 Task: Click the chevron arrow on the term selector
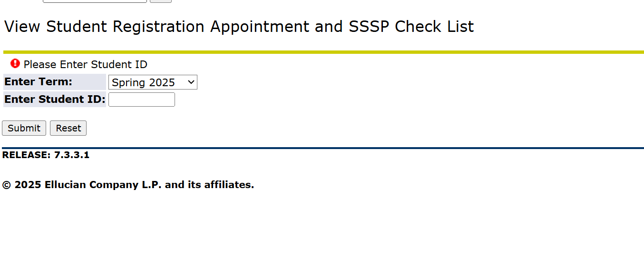tap(191, 82)
